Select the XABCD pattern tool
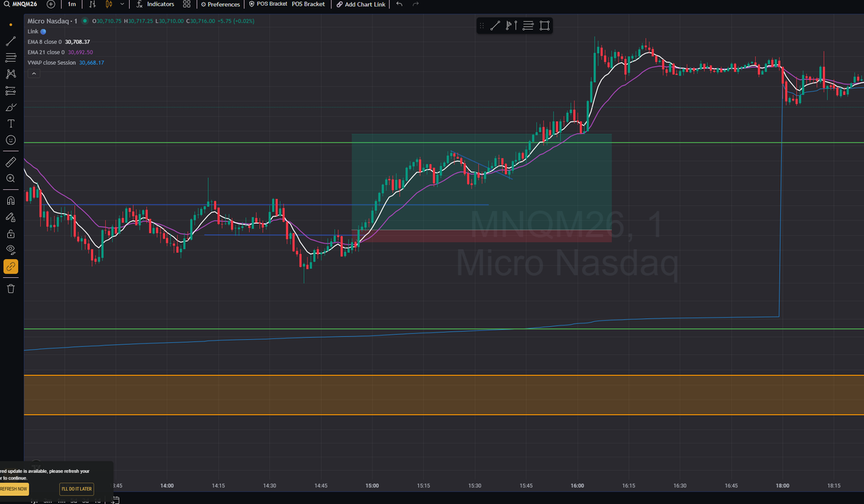The height and width of the screenshot is (504, 864). (x=11, y=74)
